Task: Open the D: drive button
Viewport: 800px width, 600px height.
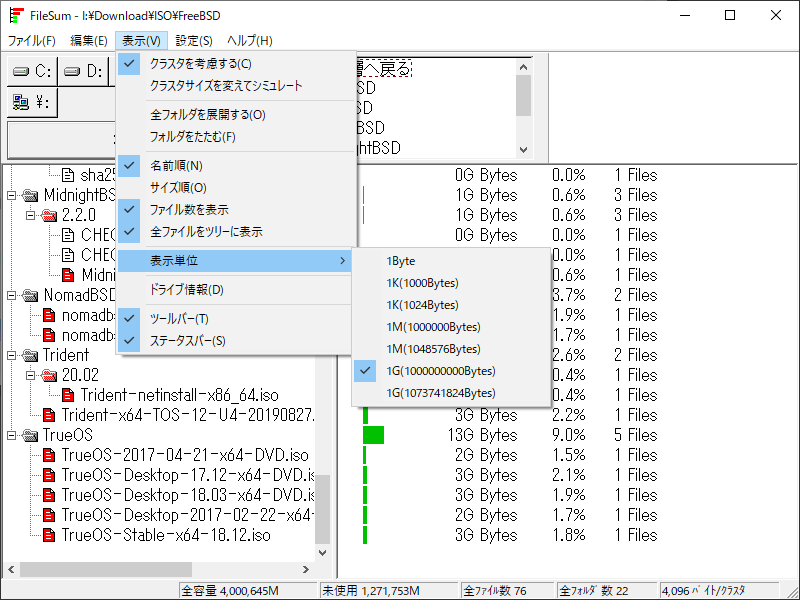Action: [x=83, y=71]
